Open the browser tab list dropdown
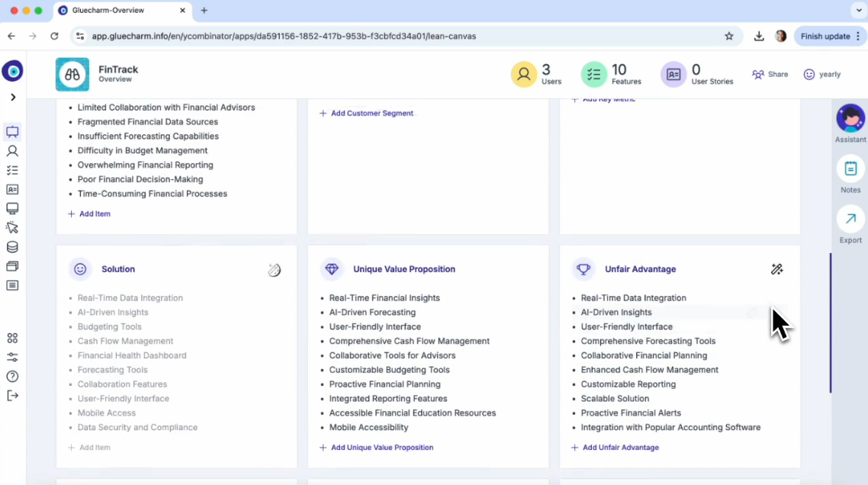The width and height of the screenshot is (868, 485). [856, 11]
